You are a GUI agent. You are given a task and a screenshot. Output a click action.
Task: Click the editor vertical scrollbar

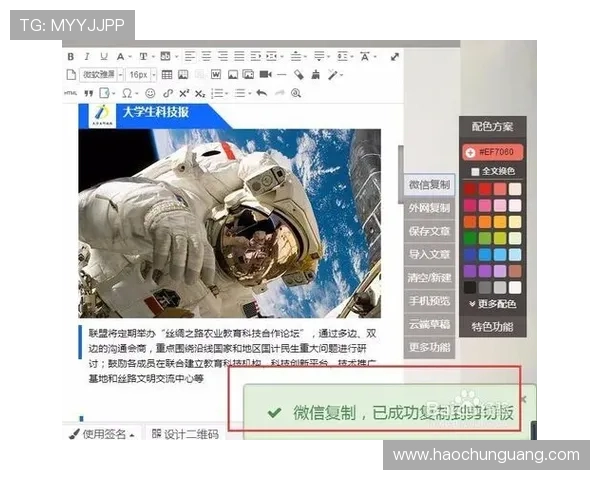point(400,174)
